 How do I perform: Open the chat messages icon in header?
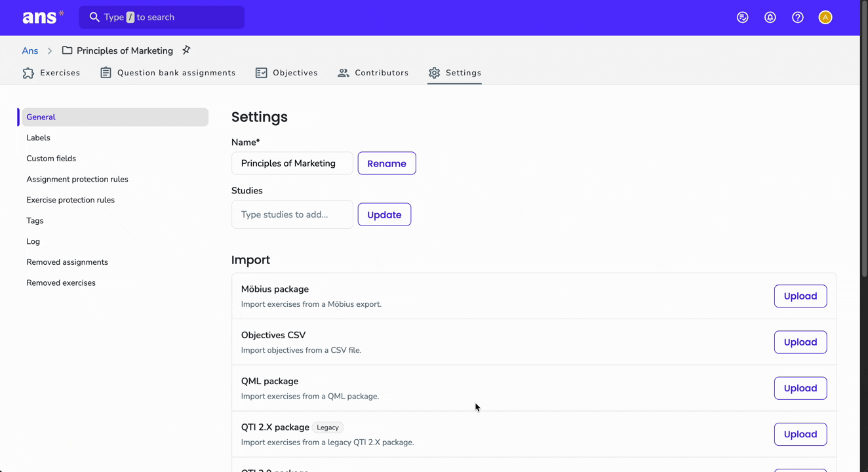[742, 18]
